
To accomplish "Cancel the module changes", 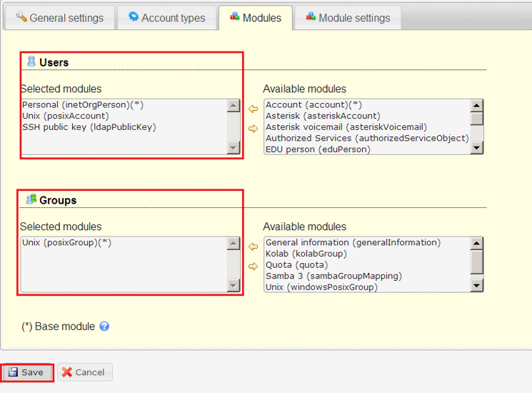I will [x=84, y=372].
